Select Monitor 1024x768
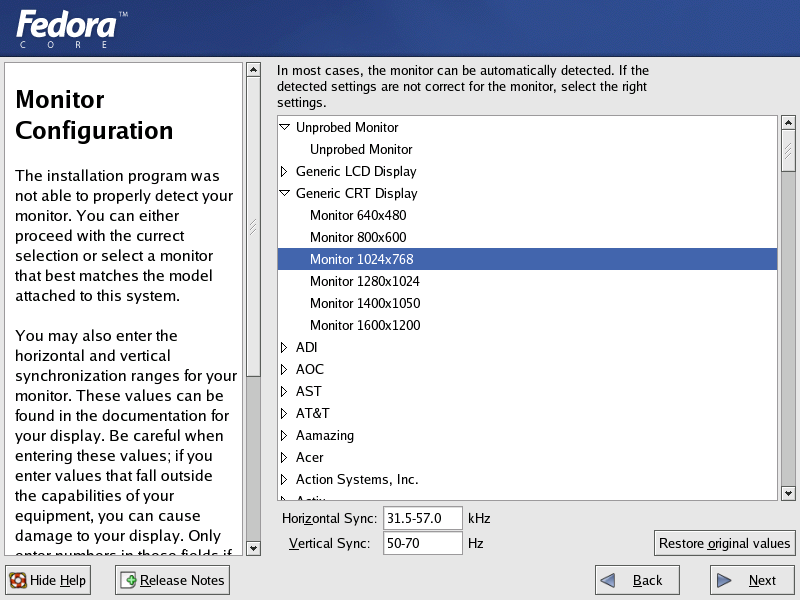The image size is (800, 600). (x=527, y=259)
